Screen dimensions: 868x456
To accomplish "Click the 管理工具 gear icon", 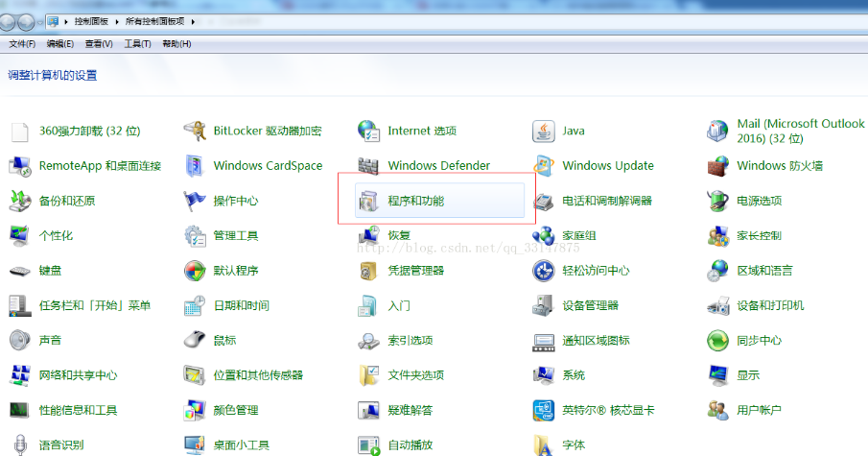I will 195,236.
